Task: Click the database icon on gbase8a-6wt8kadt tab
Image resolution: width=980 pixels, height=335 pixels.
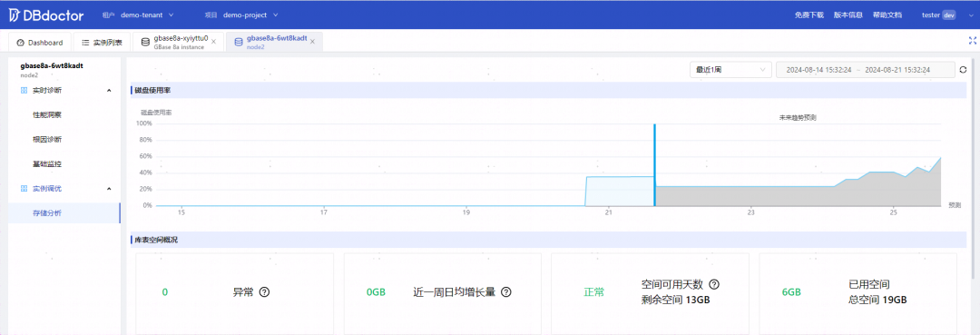Action: point(238,42)
